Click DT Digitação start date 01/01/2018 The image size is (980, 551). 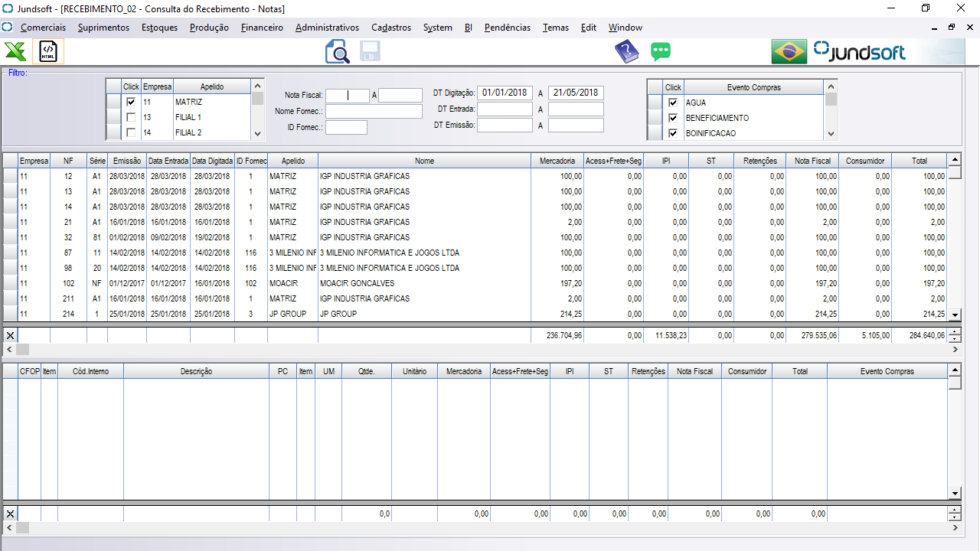(505, 93)
